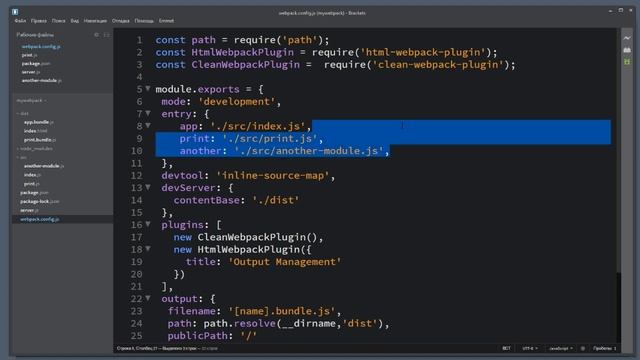Click the split view icon in sidebar

coord(107,35)
